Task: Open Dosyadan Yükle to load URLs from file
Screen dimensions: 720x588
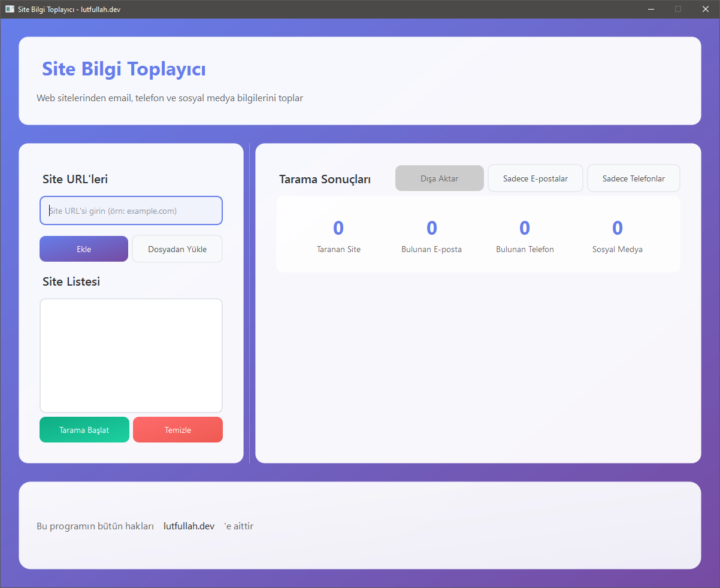Action: pos(177,248)
